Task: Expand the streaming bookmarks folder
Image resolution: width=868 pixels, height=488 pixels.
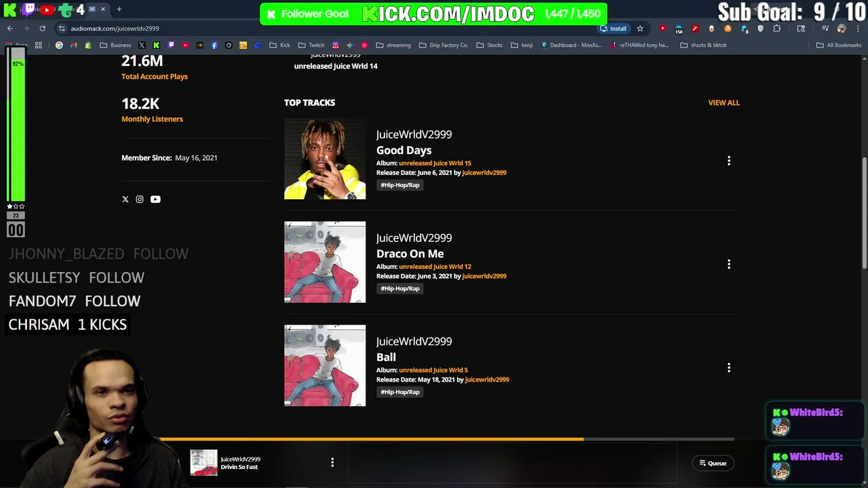Action: tap(393, 45)
